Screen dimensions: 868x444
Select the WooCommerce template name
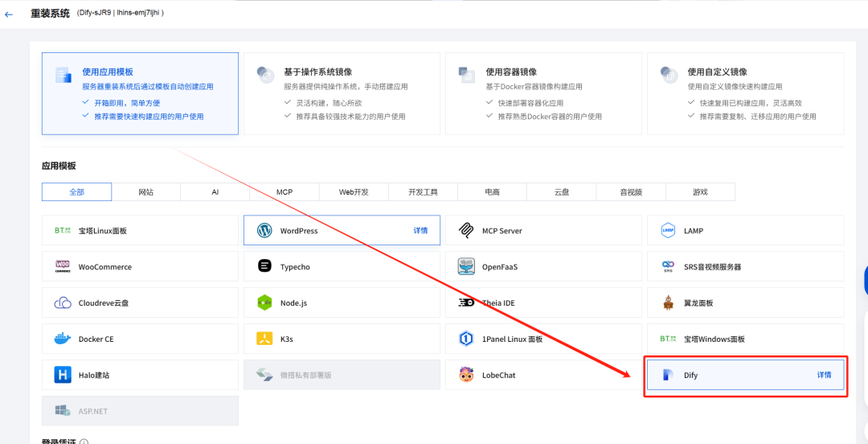(105, 266)
